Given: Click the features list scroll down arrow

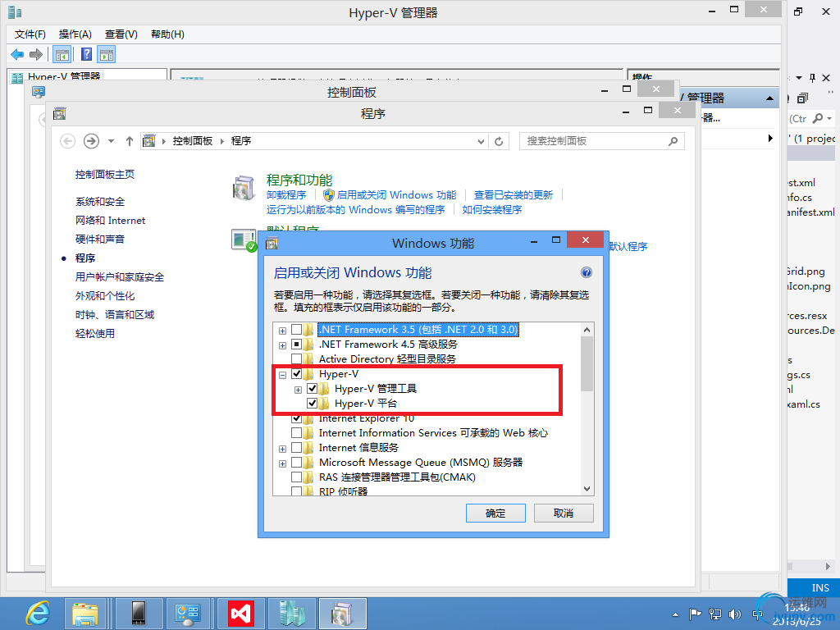Looking at the screenshot, I should (587, 489).
